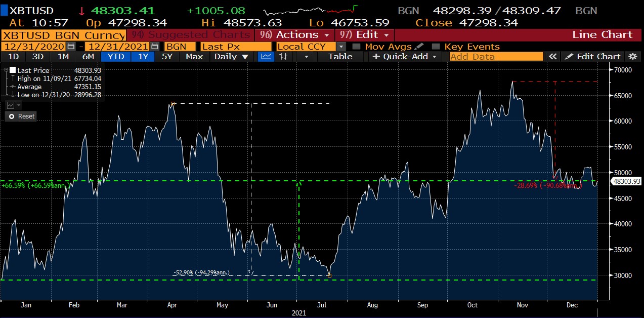Click the High marker icon in legend
Viewport: 644px width, 318px height.
click(12, 78)
